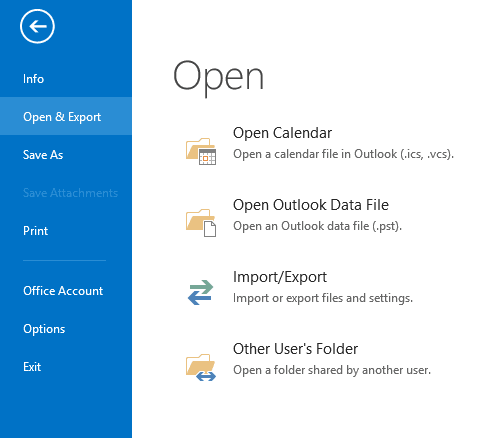Select the Open & Export menu item
The image size is (488, 438).
point(66,116)
